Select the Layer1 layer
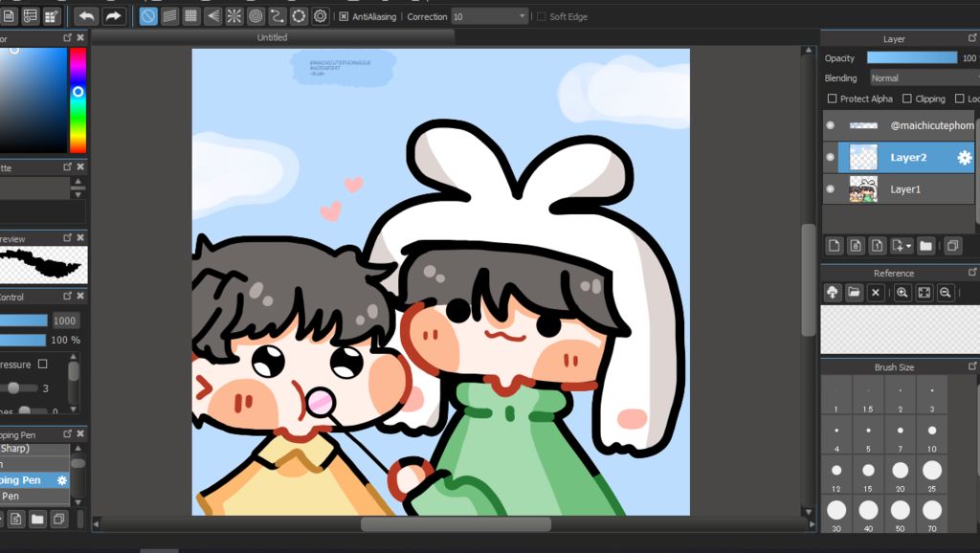The width and height of the screenshot is (980, 553). 905,189
